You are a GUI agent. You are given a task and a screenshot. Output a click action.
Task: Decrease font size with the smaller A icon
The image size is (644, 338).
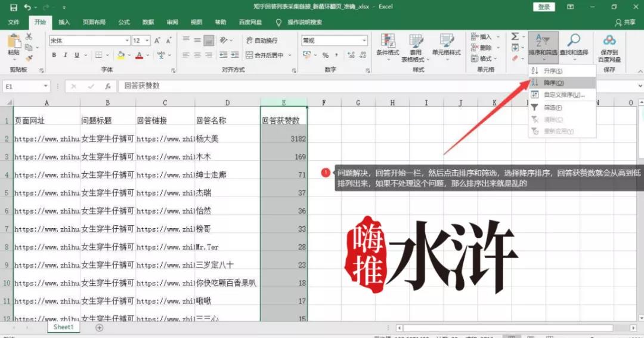click(168, 40)
